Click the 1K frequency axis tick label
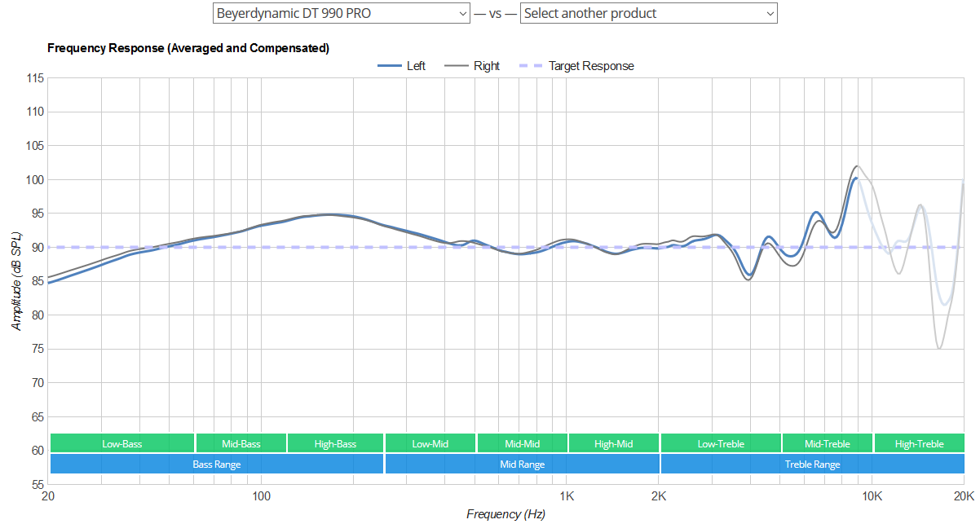Screen dimensions: 980x524 (567, 495)
